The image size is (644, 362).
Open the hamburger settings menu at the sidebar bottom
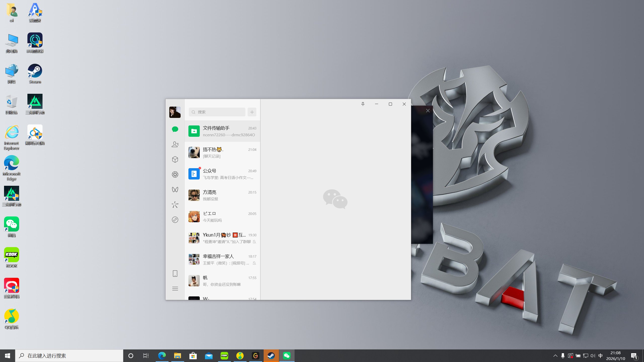(x=175, y=289)
